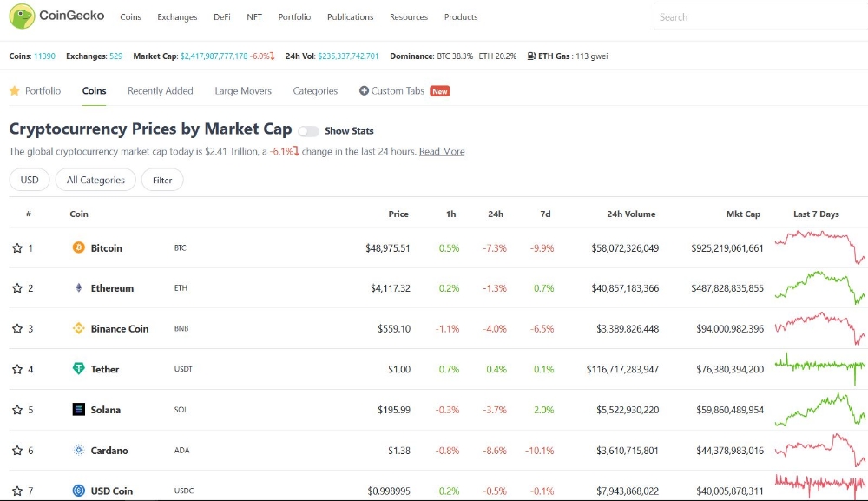The height and width of the screenshot is (501, 868).
Task: Click the Tether coin icon
Action: pyautogui.click(x=79, y=369)
